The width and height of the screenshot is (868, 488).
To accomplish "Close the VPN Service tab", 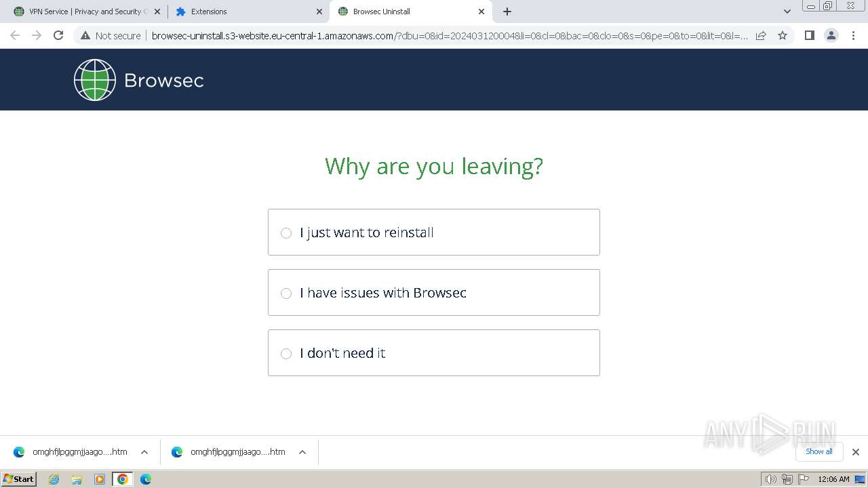I will coord(157,12).
